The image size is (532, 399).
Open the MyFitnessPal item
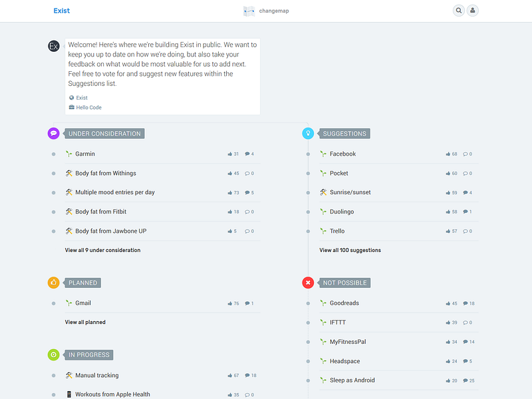tap(348, 342)
